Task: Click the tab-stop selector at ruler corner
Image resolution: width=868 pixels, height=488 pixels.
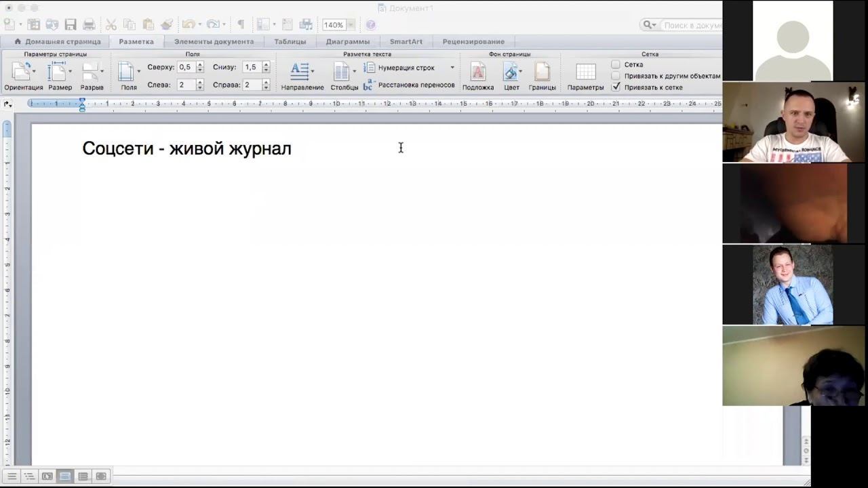Action: tap(7, 104)
